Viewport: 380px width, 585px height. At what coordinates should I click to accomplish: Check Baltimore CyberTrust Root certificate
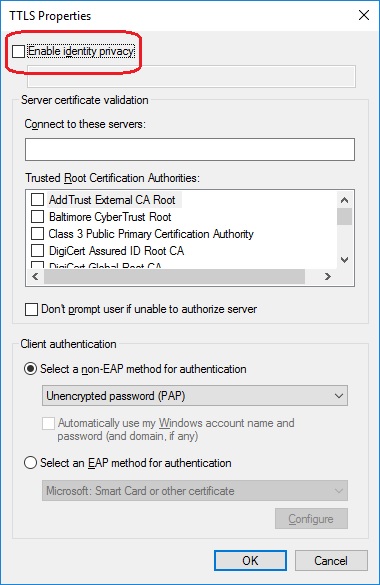point(37,216)
